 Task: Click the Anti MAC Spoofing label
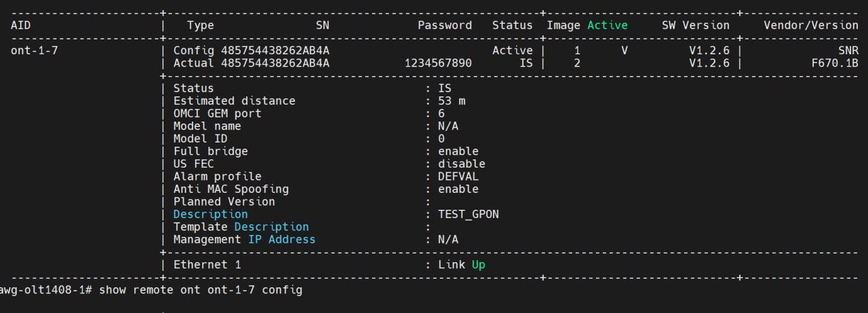231,189
